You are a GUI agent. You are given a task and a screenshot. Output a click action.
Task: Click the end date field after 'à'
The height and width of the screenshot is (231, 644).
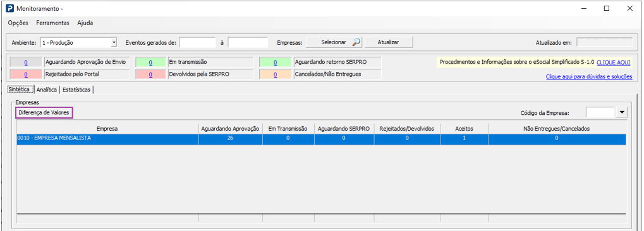tap(248, 42)
